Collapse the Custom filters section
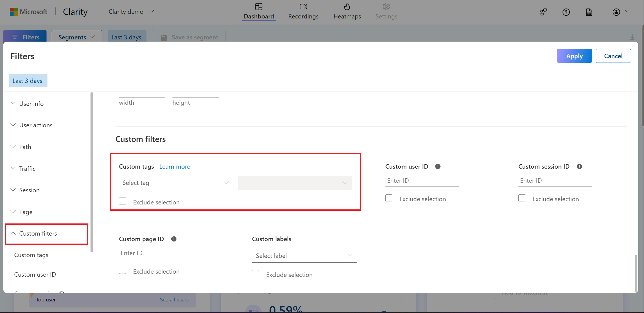 click(x=38, y=233)
